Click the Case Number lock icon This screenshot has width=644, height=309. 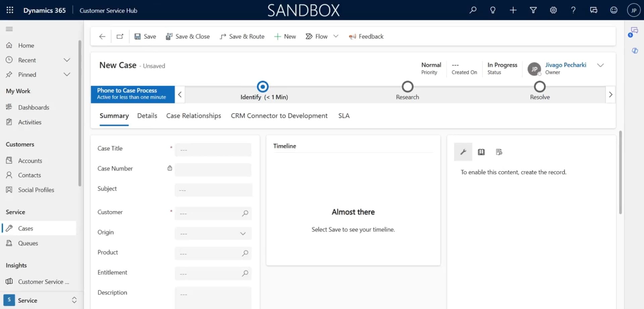(170, 168)
